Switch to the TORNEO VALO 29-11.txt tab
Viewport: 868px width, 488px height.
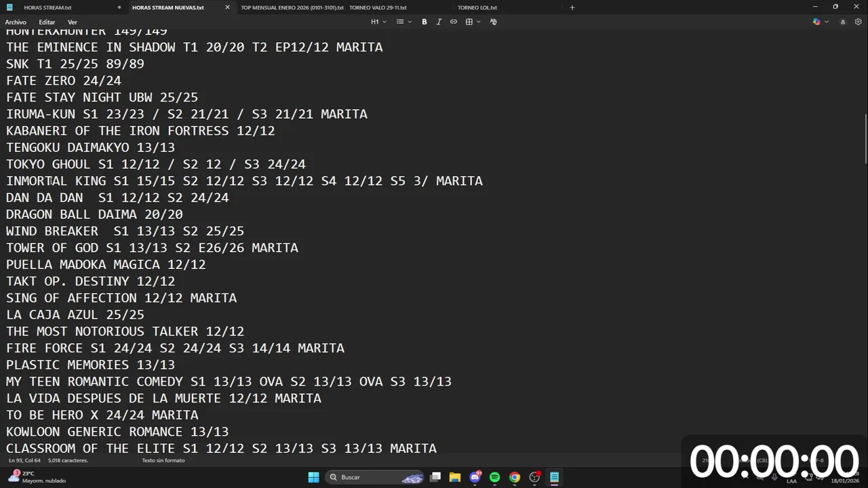378,7
